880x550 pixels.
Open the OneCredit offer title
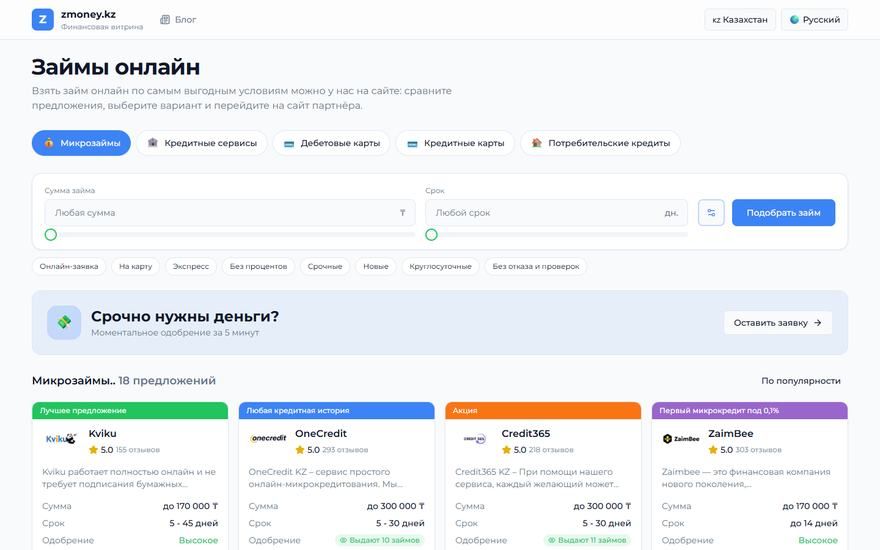coord(320,433)
